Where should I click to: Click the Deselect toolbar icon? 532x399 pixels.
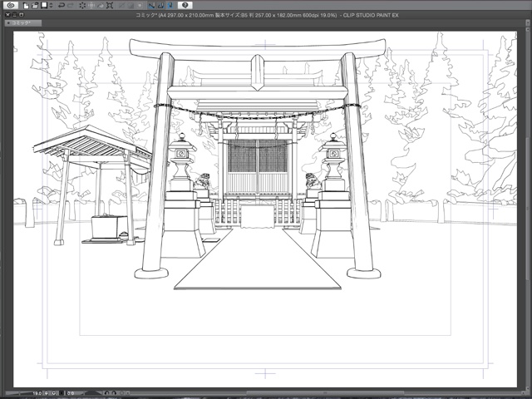tap(121, 6)
